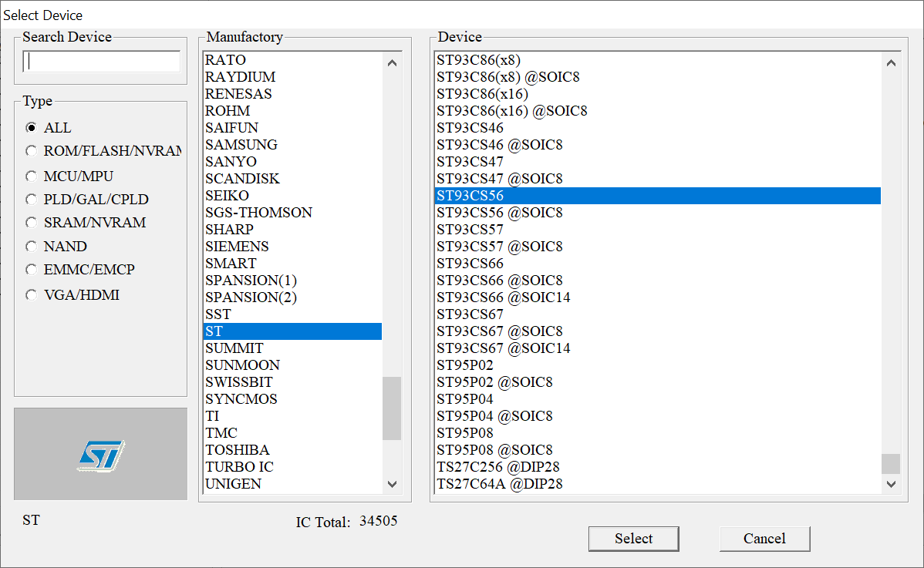Confirm with the Select button
The image size is (924, 568).
tap(633, 539)
